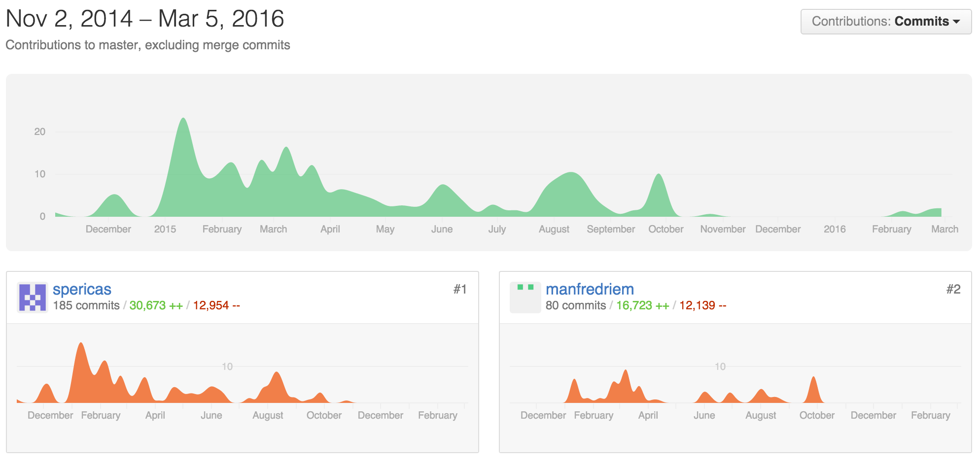Screen dimensions: 980x462
Task: Click the #2 rank label on manfredriem card
Action: tap(953, 289)
